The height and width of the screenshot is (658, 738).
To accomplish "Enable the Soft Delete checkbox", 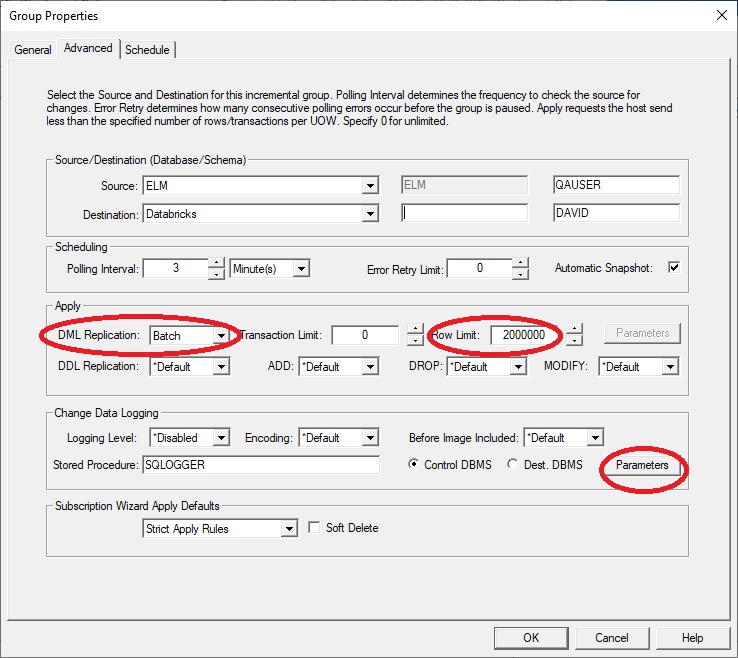I will pyautogui.click(x=315, y=528).
